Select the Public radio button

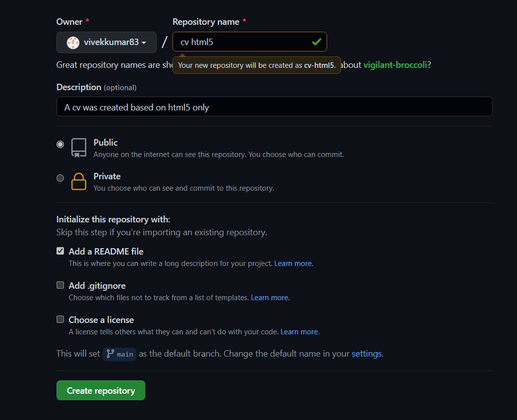[x=60, y=144]
